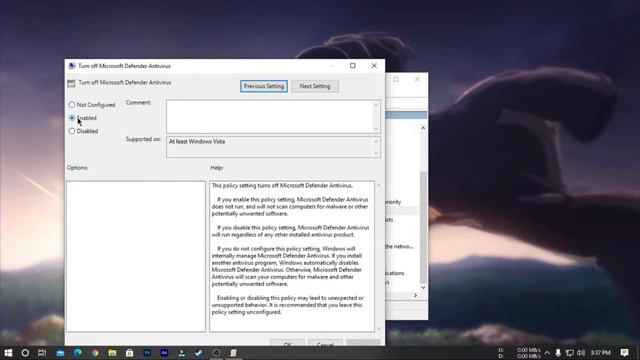
Task: Open Microsoft Store from the taskbar
Action: [129, 353]
